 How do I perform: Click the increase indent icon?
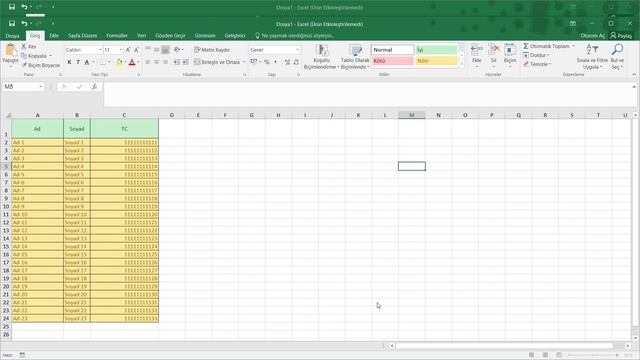(x=185, y=62)
